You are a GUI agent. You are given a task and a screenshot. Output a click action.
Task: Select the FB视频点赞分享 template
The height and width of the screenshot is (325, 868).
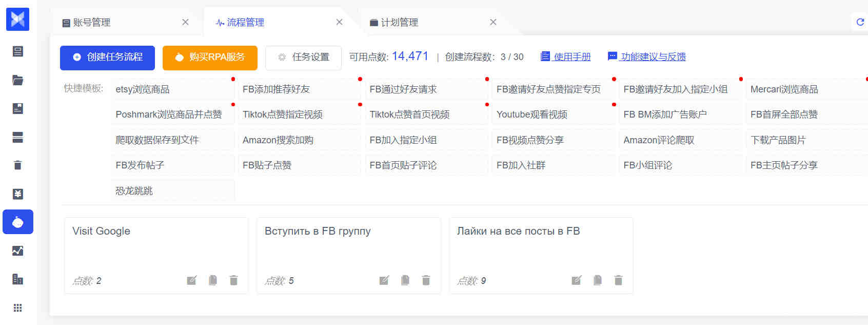coord(554,140)
